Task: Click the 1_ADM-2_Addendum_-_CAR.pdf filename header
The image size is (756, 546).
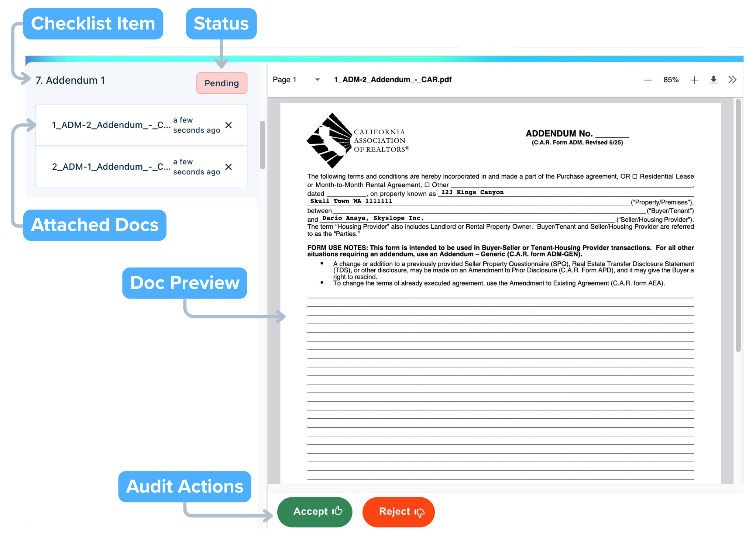Action: 392,80
